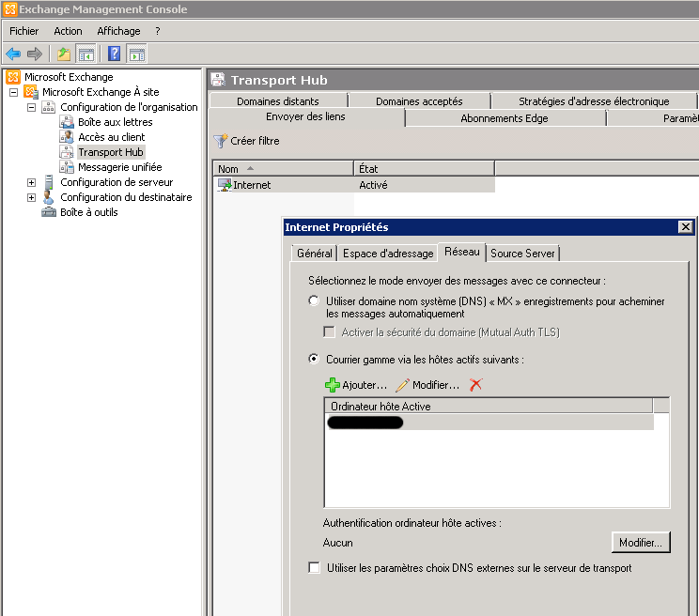Image resolution: width=699 pixels, height=616 pixels.
Task: Select the DNS MX records radio option
Action: point(314,300)
